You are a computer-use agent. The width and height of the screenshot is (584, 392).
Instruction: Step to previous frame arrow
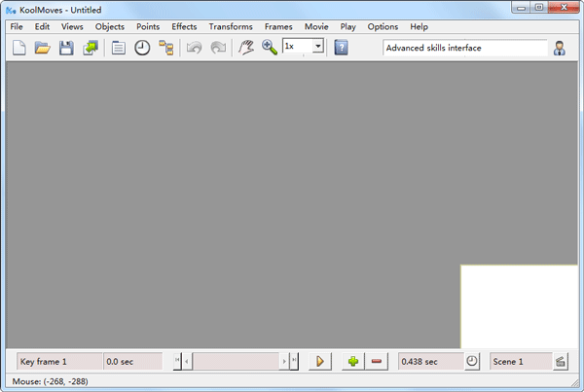187,361
